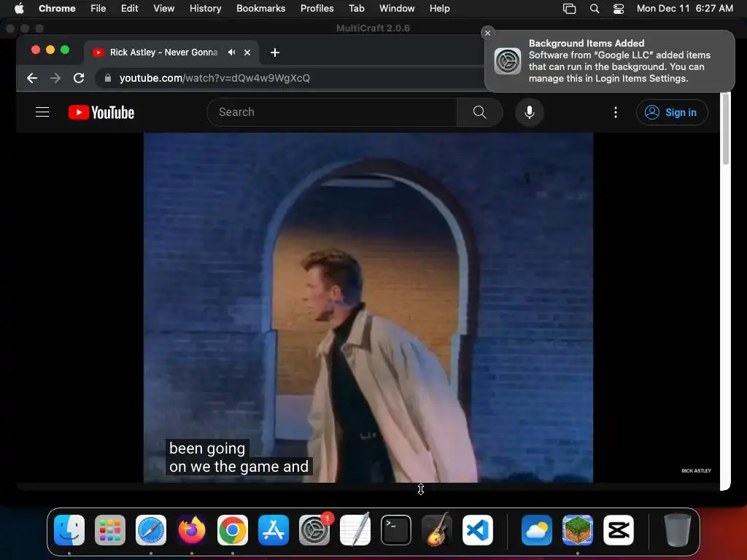
Task: Open the YouTube hamburger guide menu
Action: pyautogui.click(x=42, y=112)
